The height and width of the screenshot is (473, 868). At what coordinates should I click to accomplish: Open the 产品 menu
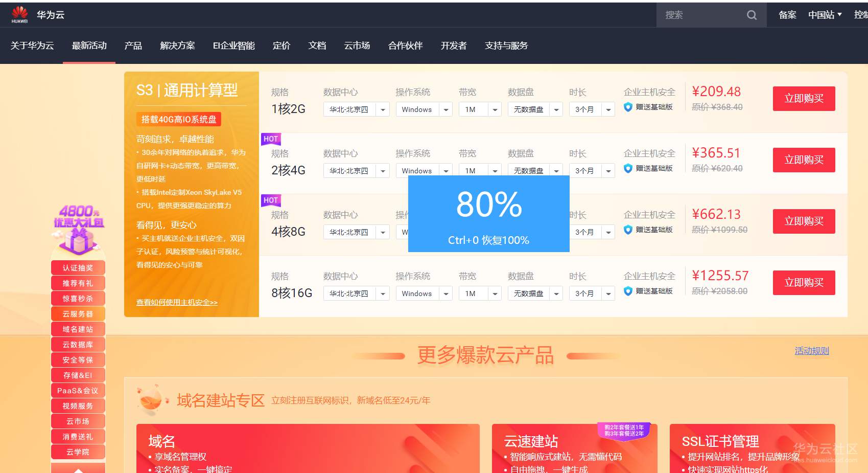(133, 46)
